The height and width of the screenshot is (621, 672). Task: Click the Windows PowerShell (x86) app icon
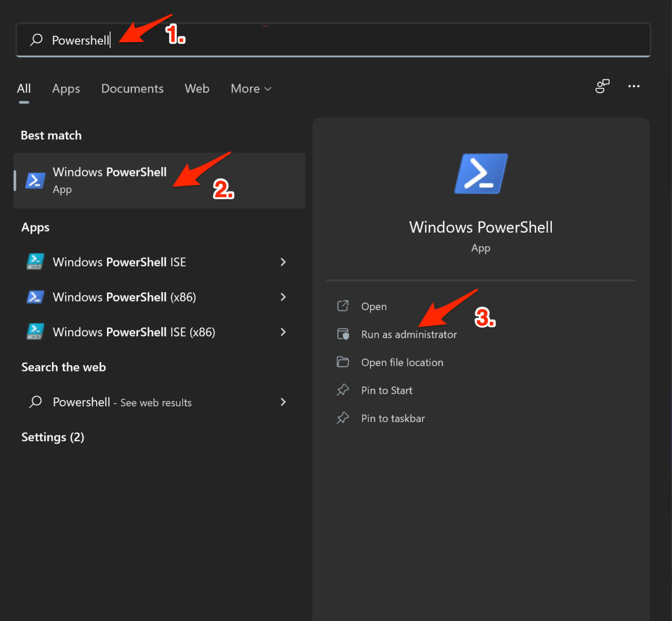[x=35, y=297]
